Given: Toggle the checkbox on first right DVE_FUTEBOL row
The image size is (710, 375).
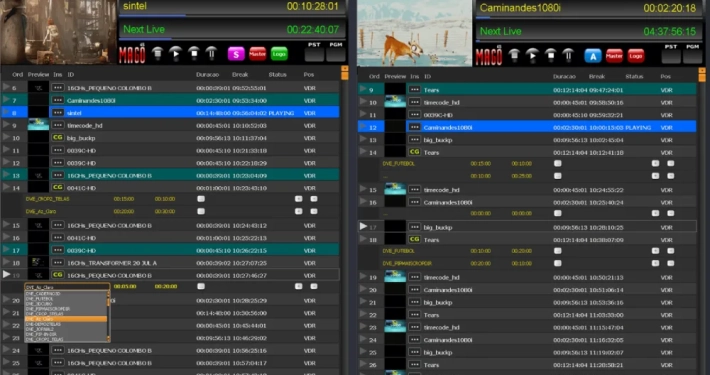Looking at the screenshot, I should (558, 163).
